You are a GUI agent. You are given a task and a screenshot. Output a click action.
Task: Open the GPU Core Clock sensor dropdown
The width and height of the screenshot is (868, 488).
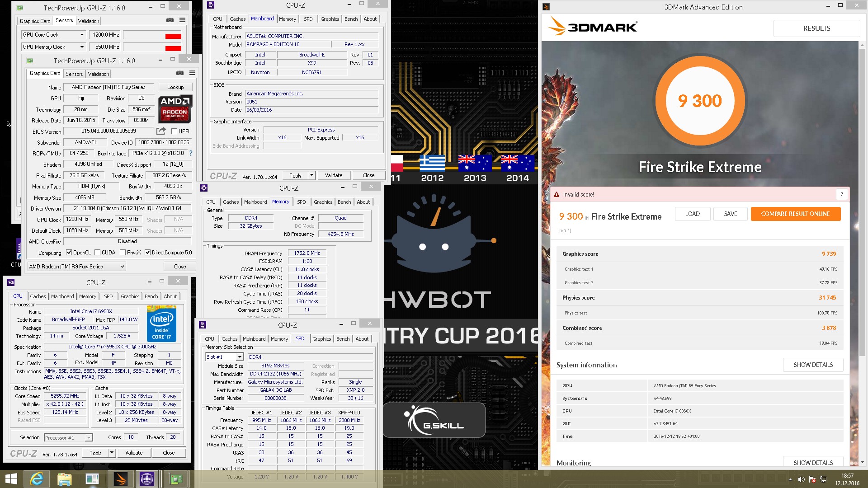[x=82, y=35]
